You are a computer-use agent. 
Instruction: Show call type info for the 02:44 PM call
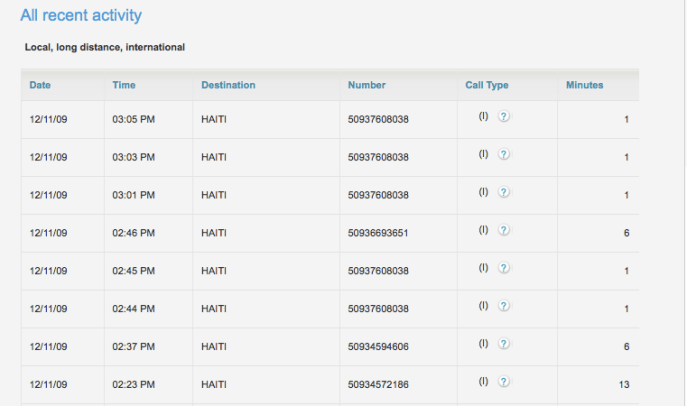[504, 306]
